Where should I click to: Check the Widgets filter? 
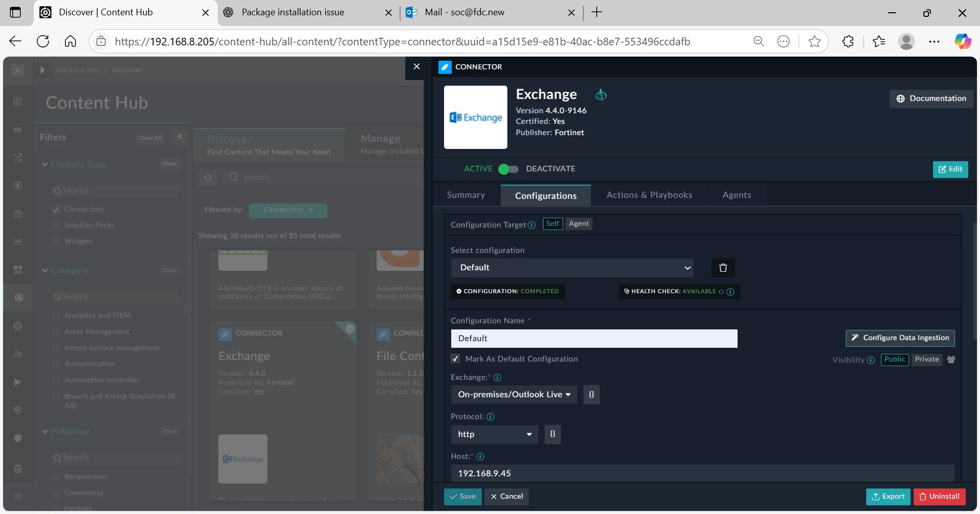coord(56,242)
